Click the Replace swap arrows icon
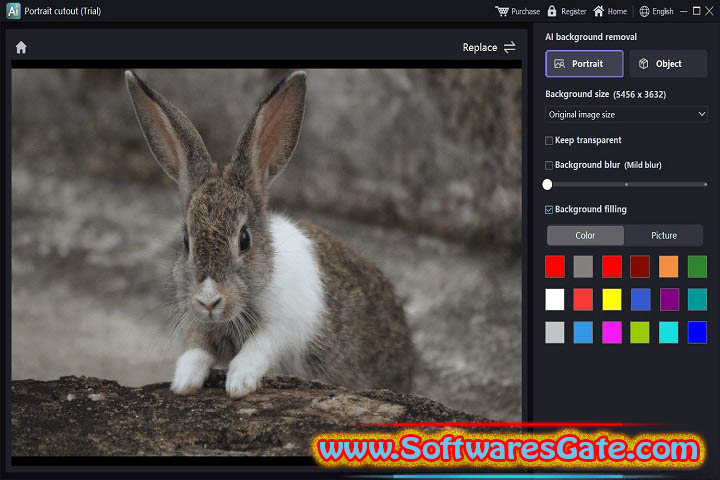This screenshot has height=480, width=720. click(x=510, y=47)
